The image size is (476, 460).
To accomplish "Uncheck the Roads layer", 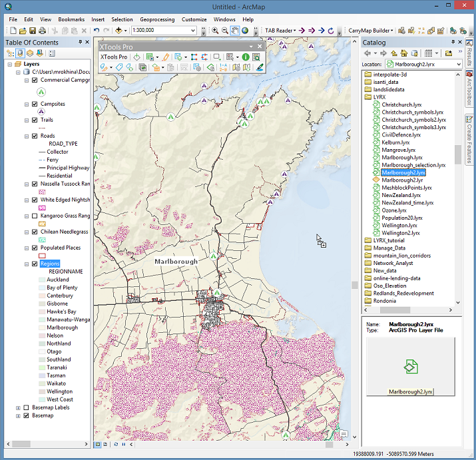I will tap(35, 136).
